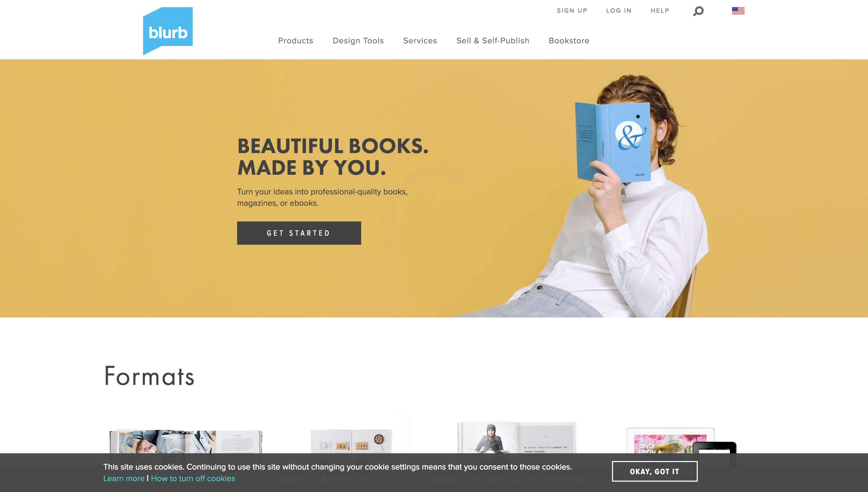Click How to turn off cookies
This screenshot has height=492, width=868.
pos(193,479)
